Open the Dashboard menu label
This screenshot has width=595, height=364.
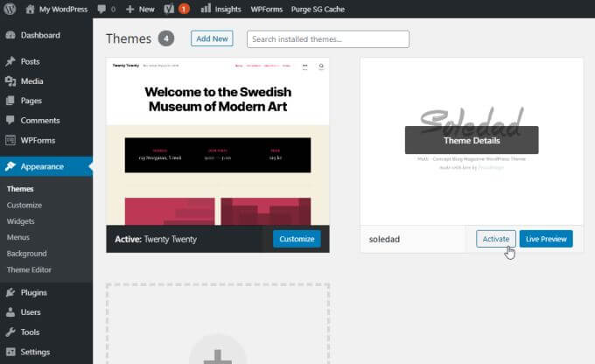[40, 35]
